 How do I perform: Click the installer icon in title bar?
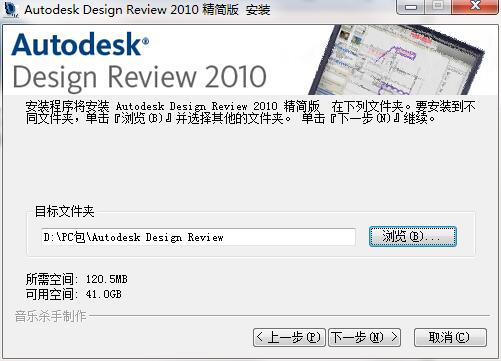[x=10, y=9]
